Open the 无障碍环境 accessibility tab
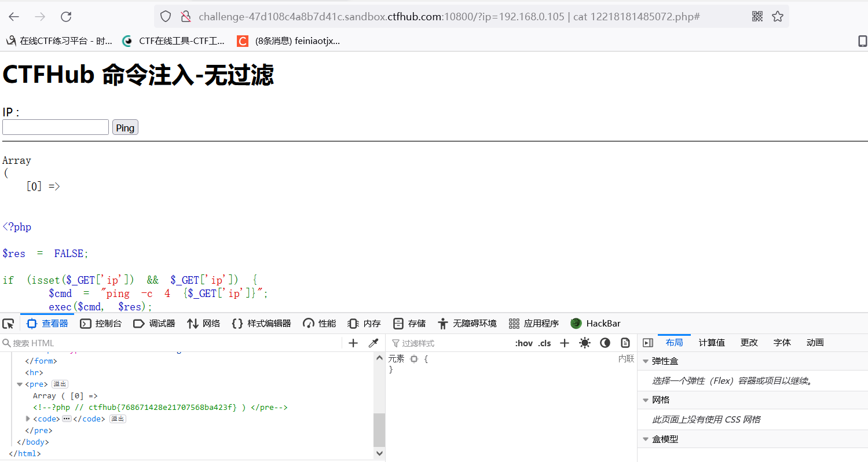868x462 pixels. [467, 324]
